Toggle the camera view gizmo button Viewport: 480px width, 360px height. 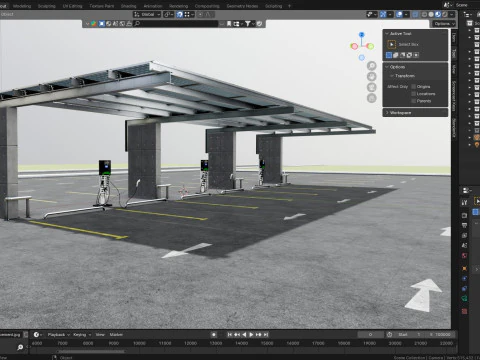(371, 87)
